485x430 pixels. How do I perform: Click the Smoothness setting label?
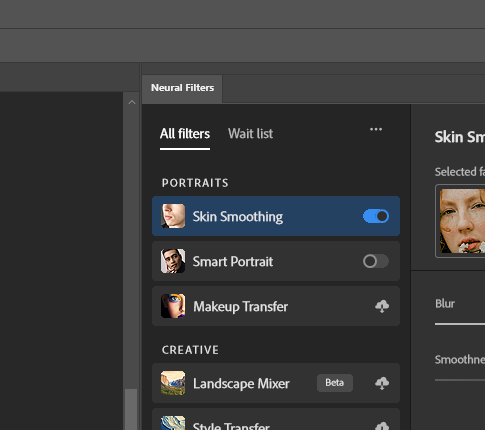coord(460,360)
